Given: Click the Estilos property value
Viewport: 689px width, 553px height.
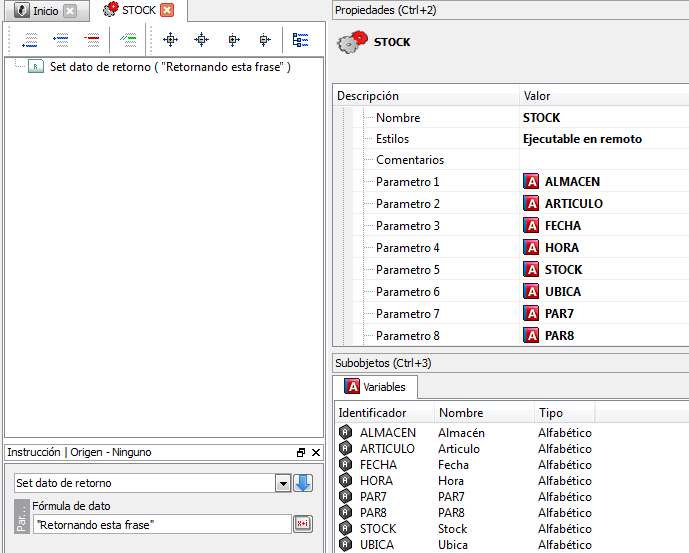Looking at the screenshot, I should tap(582, 139).
